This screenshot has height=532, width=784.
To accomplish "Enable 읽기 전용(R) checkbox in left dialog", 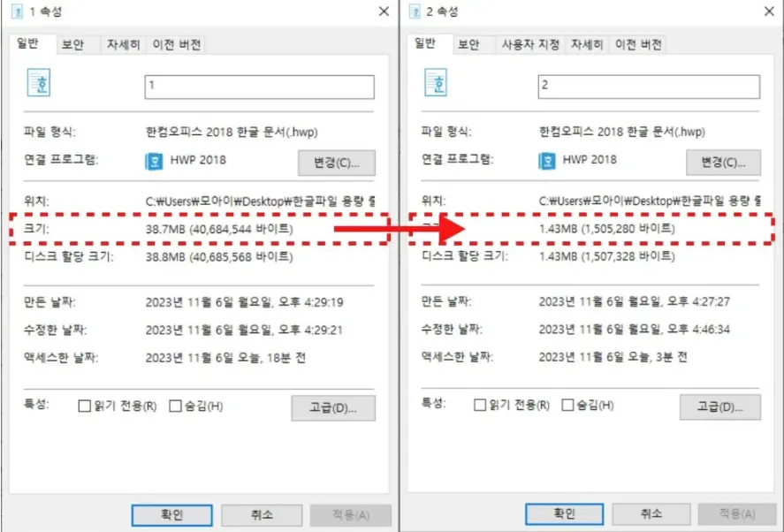I will (x=85, y=406).
